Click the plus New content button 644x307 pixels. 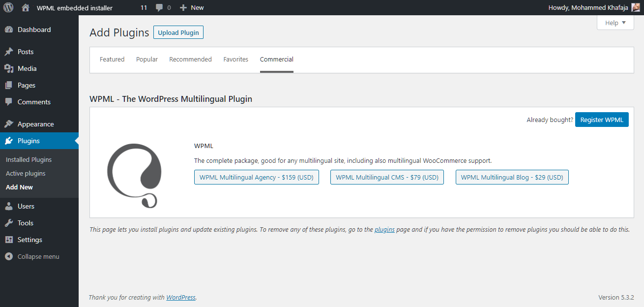pyautogui.click(x=192, y=7)
